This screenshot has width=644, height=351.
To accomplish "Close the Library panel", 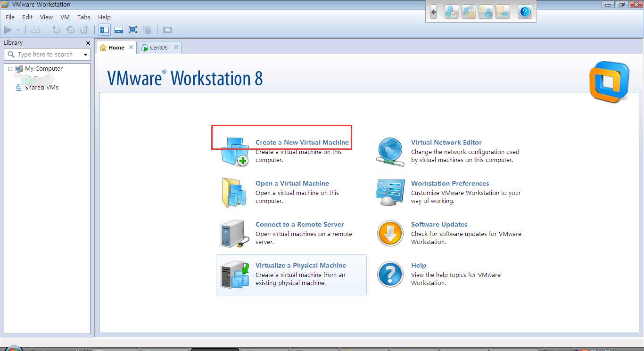I will 88,43.
